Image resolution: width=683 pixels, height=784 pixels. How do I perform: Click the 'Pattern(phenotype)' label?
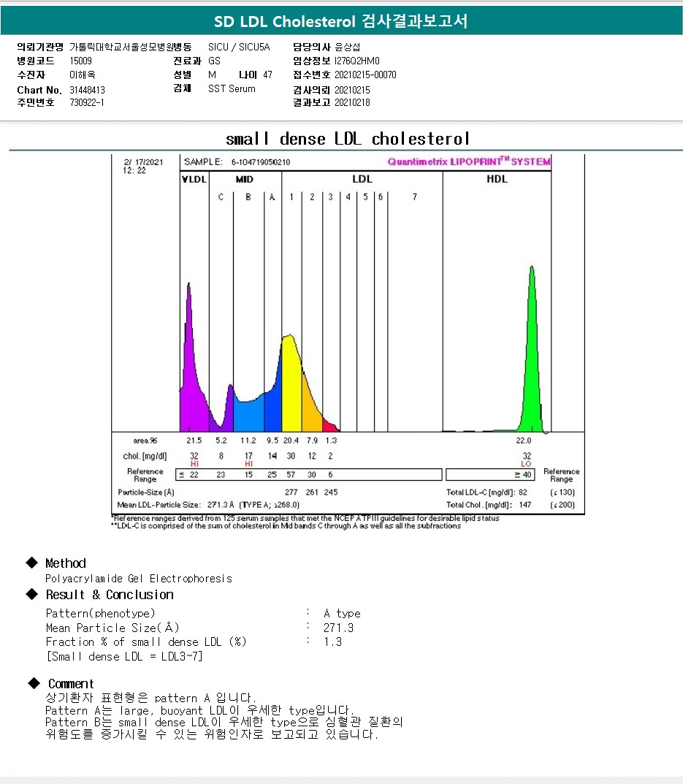click(101, 614)
